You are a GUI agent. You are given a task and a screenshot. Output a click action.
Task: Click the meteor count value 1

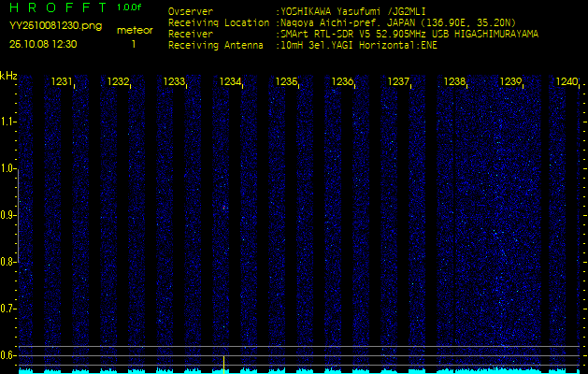click(x=134, y=44)
